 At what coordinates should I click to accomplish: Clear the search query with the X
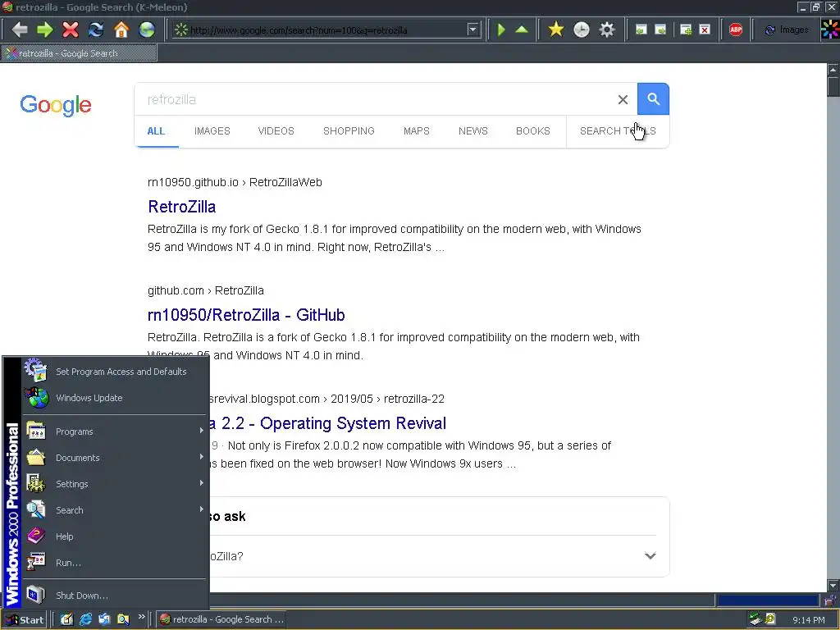tap(623, 99)
